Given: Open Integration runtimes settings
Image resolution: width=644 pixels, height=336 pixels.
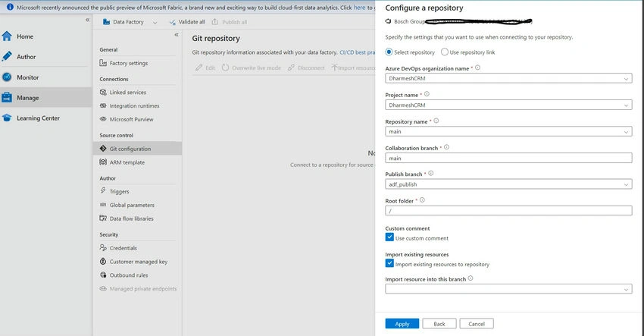Looking at the screenshot, I should 134,105.
